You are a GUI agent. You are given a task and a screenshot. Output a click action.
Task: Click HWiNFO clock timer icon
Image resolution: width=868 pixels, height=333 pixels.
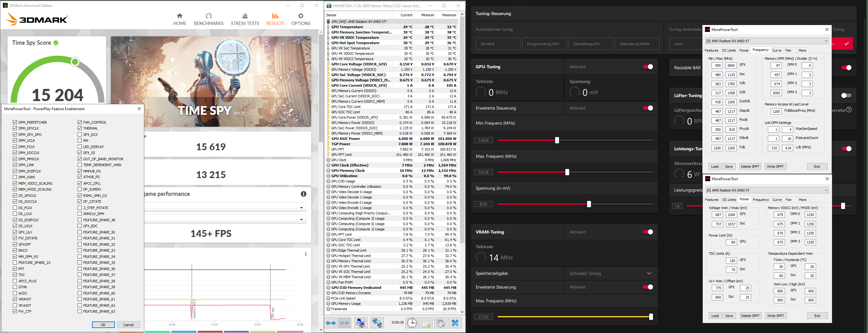[411, 323]
